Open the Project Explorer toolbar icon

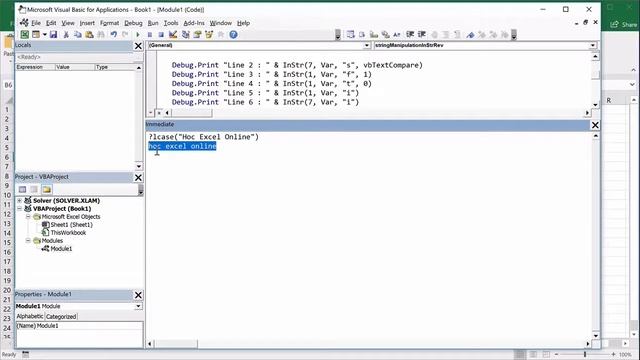point(186,35)
